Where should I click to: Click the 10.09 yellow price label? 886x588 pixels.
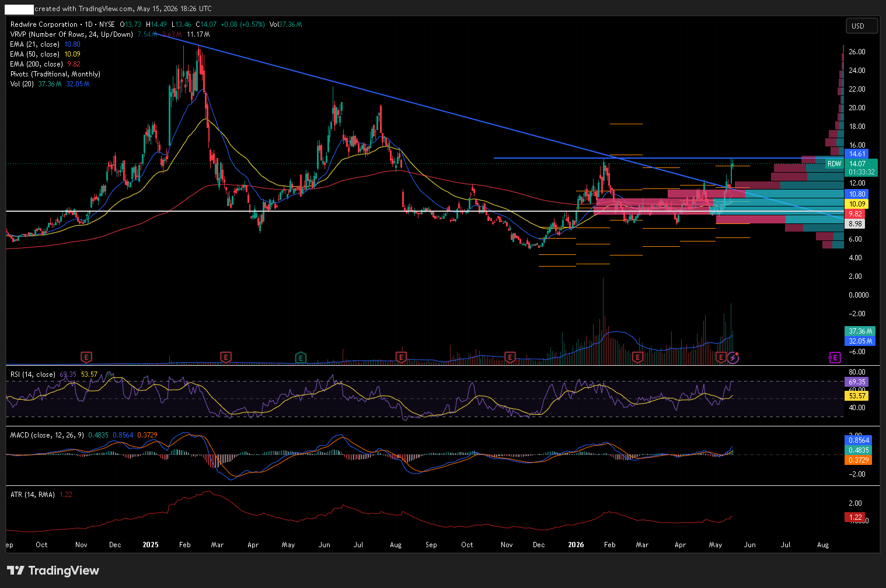click(857, 204)
